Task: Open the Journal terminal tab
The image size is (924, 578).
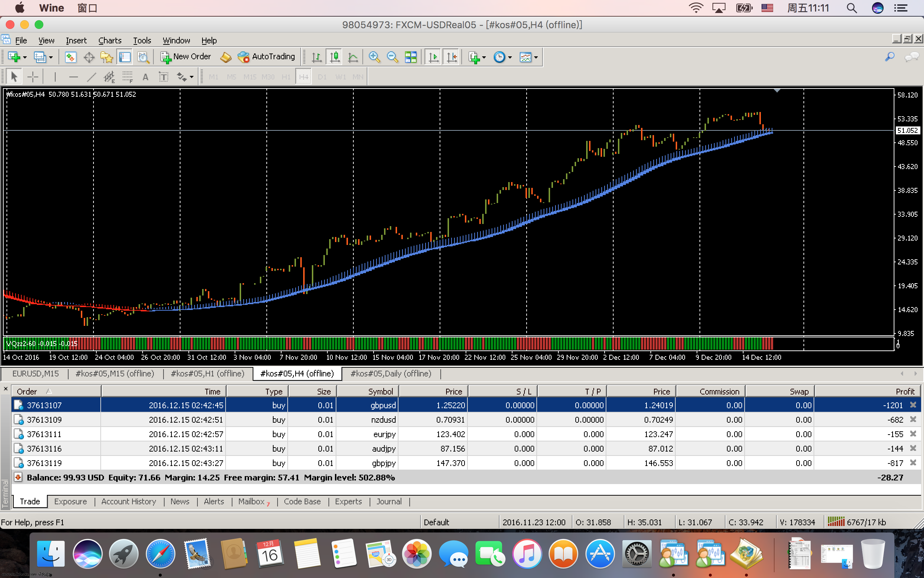Action: tap(389, 501)
